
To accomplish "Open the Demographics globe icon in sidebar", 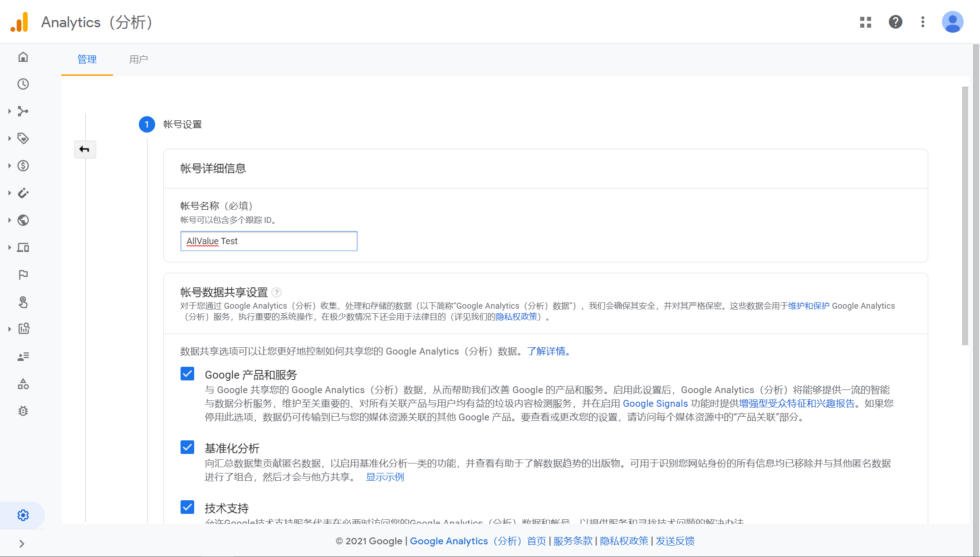I will pos(23,220).
